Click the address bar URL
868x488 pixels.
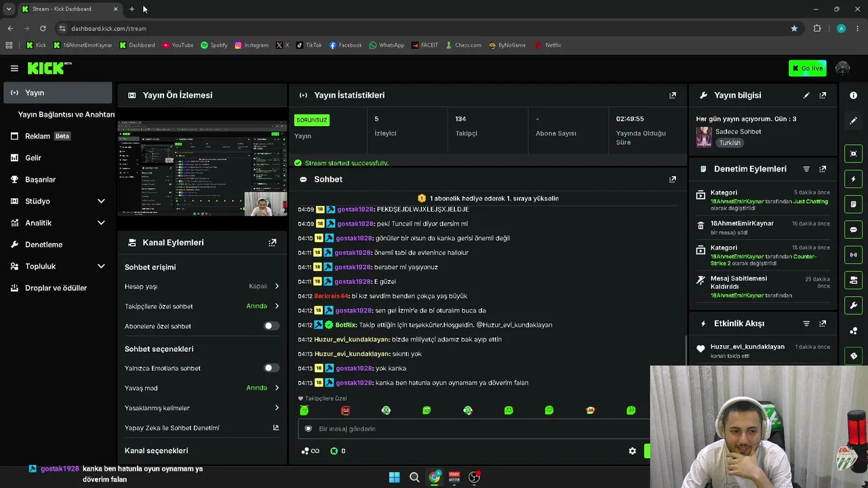pyautogui.click(x=108, y=28)
